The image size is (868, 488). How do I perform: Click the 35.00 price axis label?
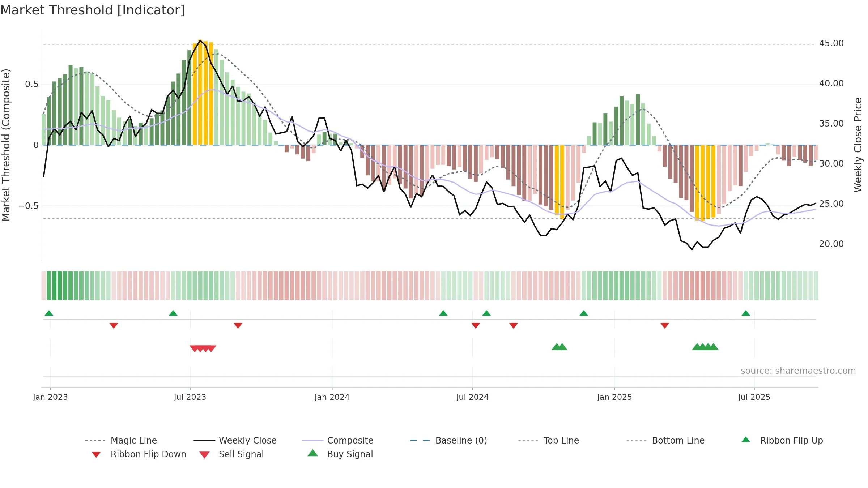point(831,124)
